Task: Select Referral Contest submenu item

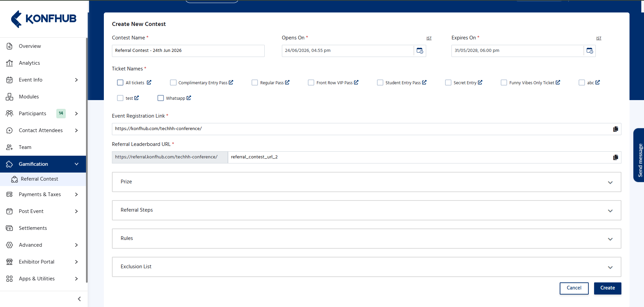Action: click(x=43, y=179)
